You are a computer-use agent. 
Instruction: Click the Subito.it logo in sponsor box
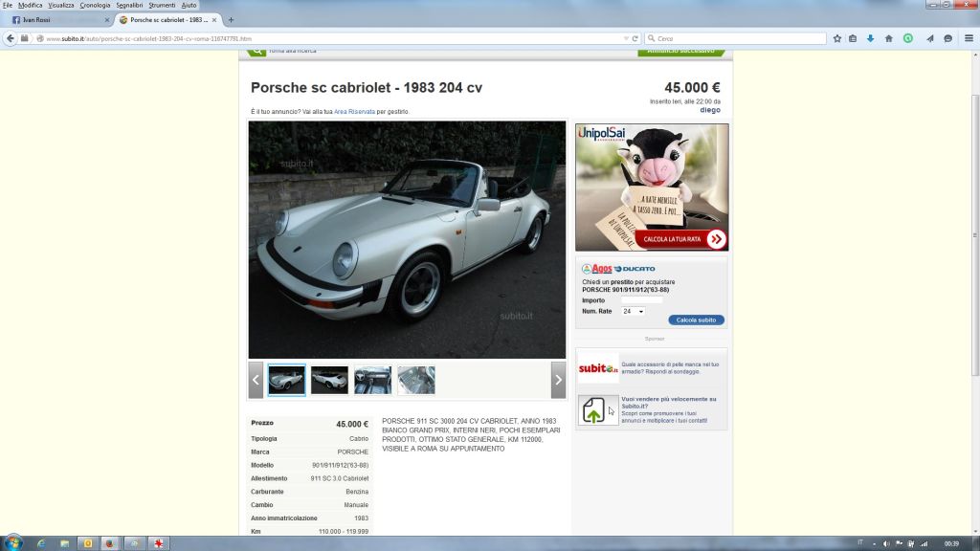point(598,368)
